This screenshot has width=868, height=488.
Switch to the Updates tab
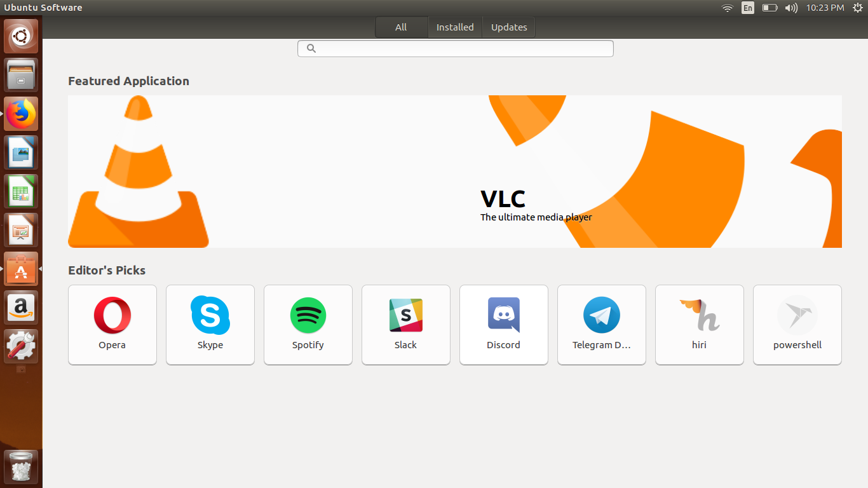point(509,27)
